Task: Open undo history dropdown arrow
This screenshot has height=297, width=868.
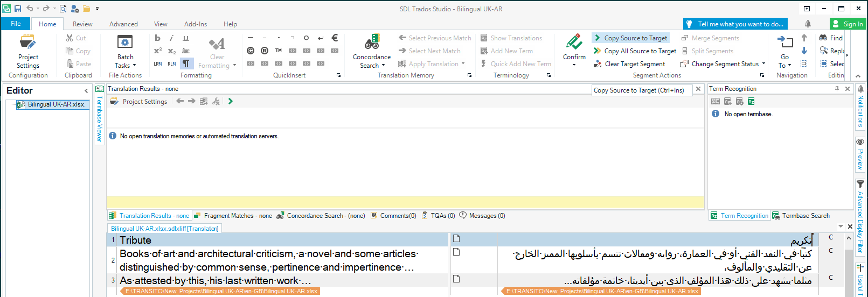Action: 38,9
